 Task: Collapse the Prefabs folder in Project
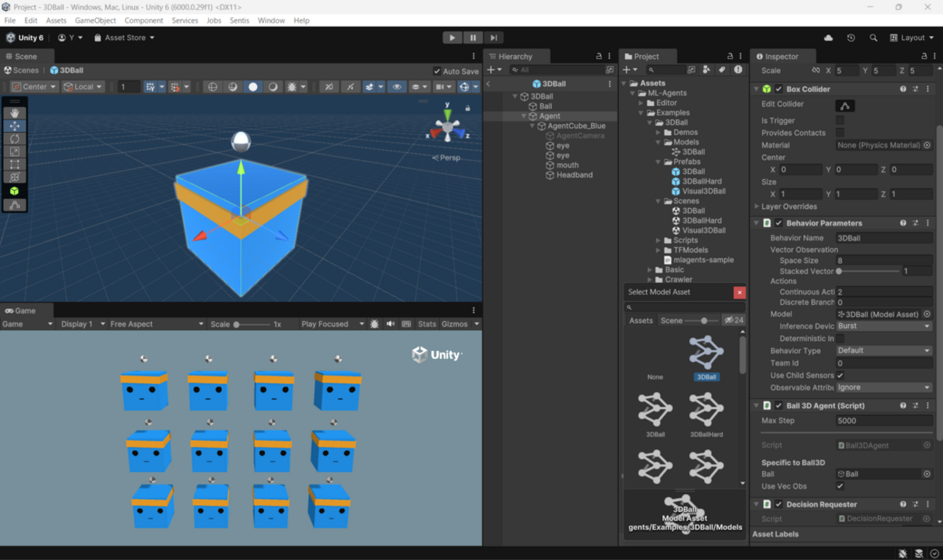(658, 162)
